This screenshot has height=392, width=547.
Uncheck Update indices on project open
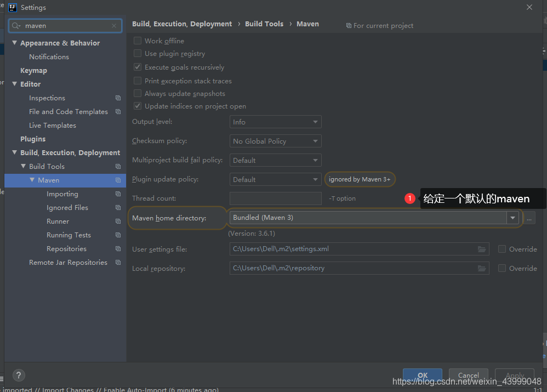(138, 106)
